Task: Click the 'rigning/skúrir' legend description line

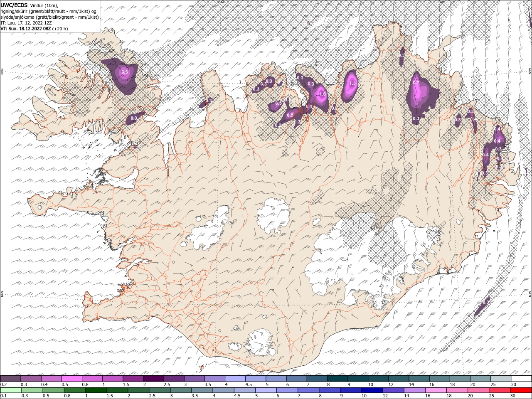Action: click(49, 11)
